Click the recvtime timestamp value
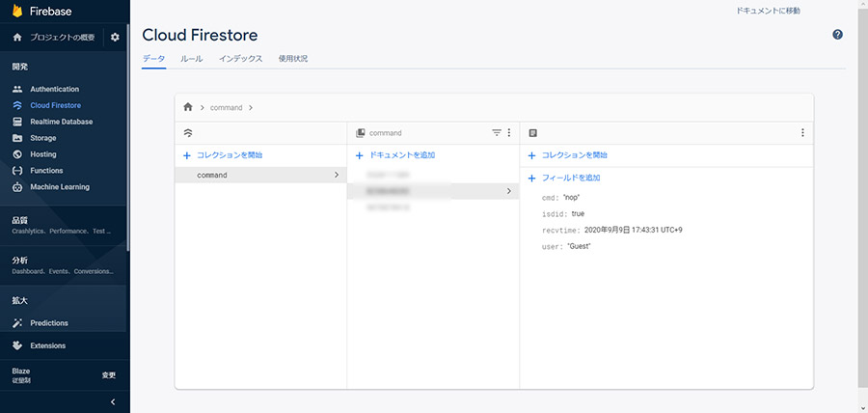868x413 pixels. point(634,230)
